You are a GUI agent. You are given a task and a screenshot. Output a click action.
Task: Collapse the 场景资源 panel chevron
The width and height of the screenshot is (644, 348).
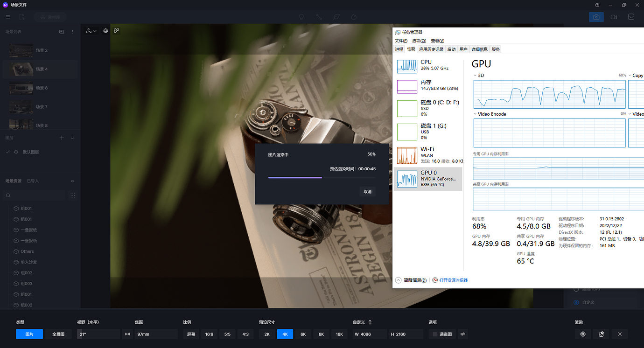[x=72, y=181]
